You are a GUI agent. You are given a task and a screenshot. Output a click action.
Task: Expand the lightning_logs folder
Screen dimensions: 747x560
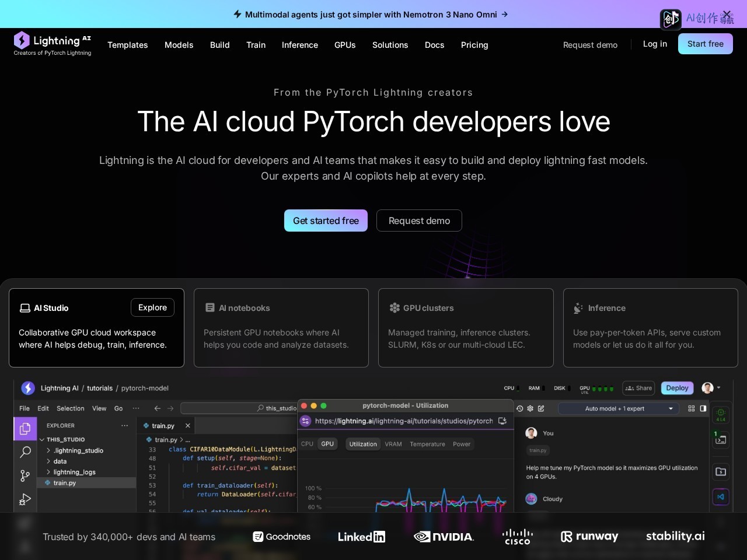click(48, 472)
